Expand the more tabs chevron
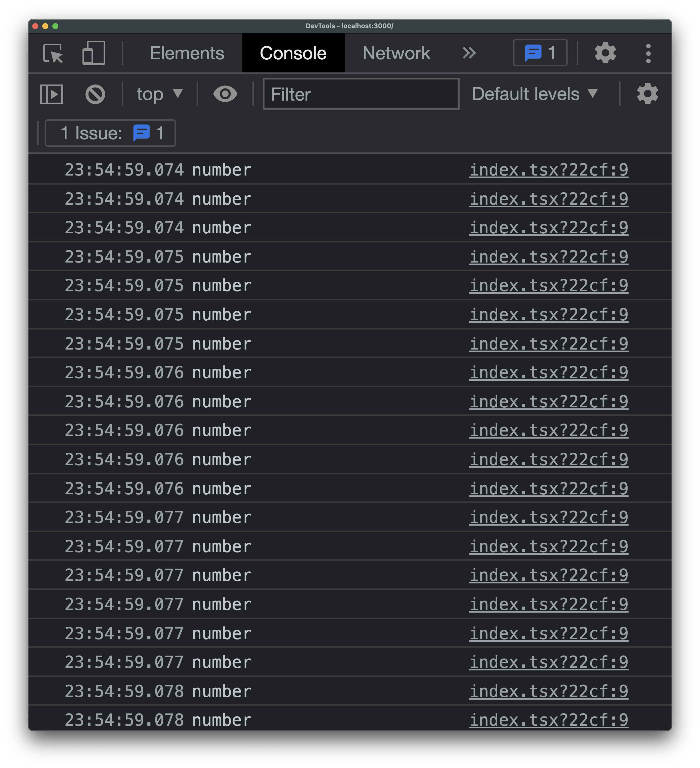Viewport: 700px width, 768px height. pos(469,53)
